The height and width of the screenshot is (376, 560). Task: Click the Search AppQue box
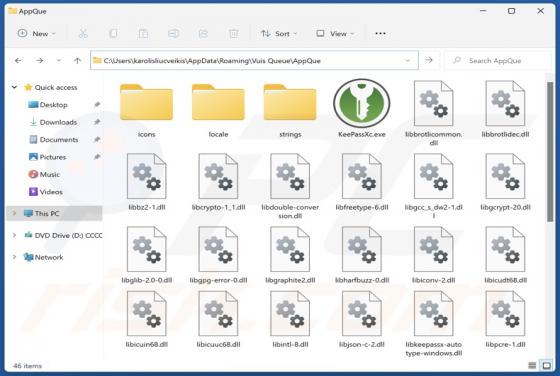[498, 61]
